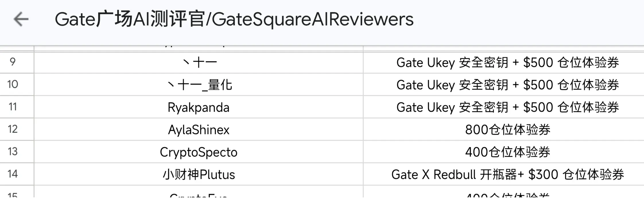Select the Gate Ukey prize cell in row 10

(x=504, y=84)
